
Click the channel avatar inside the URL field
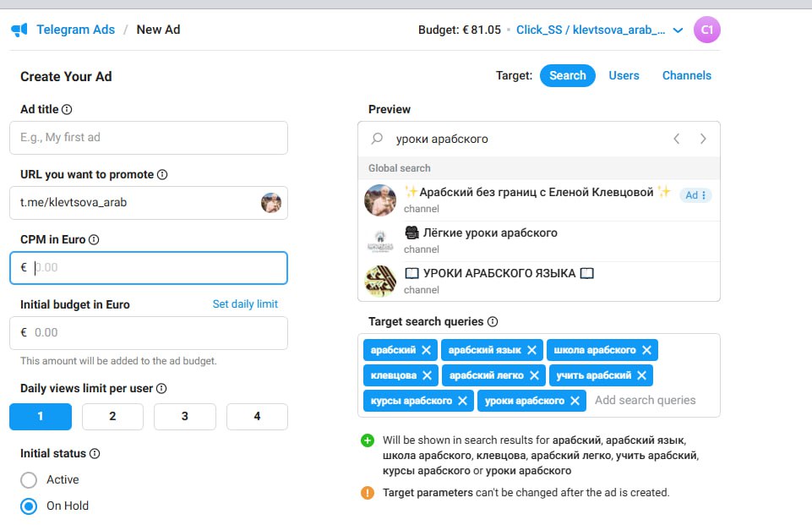(x=271, y=203)
